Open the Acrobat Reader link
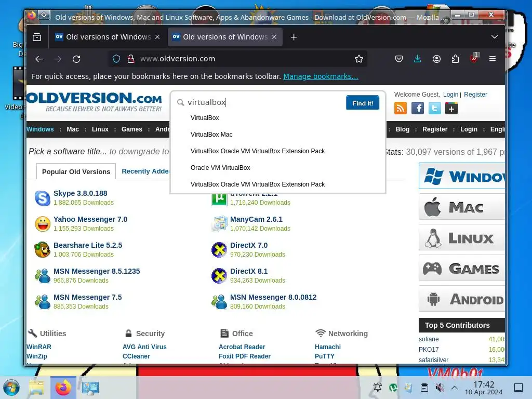 coord(242,347)
